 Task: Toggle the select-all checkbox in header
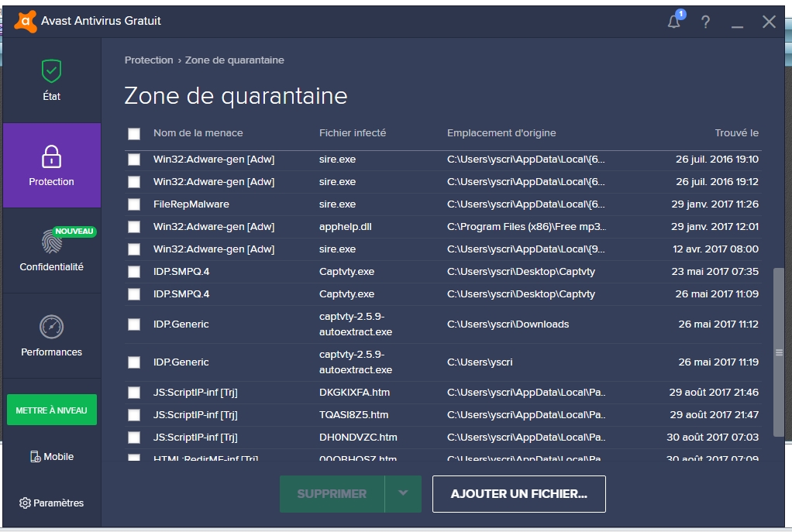(x=134, y=133)
